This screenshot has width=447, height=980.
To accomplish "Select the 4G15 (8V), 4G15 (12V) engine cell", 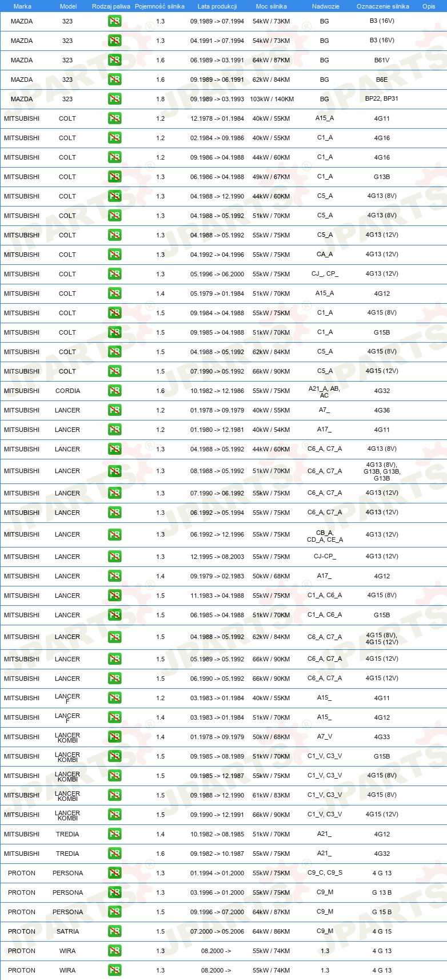I will (x=382, y=638).
